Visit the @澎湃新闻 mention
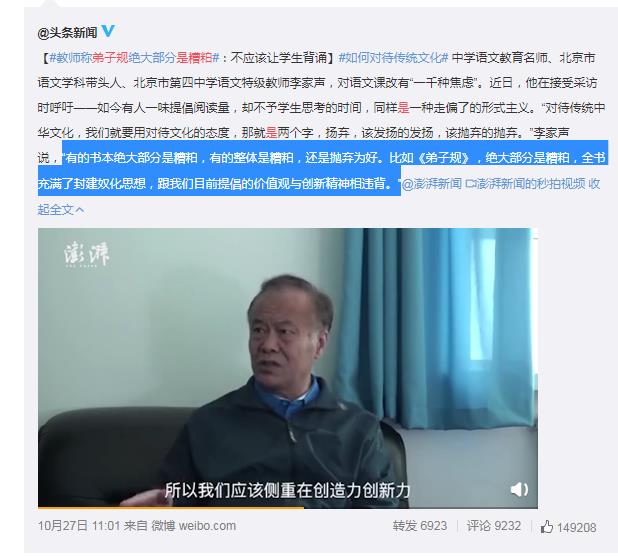The width and height of the screenshot is (618, 557). pos(432,183)
